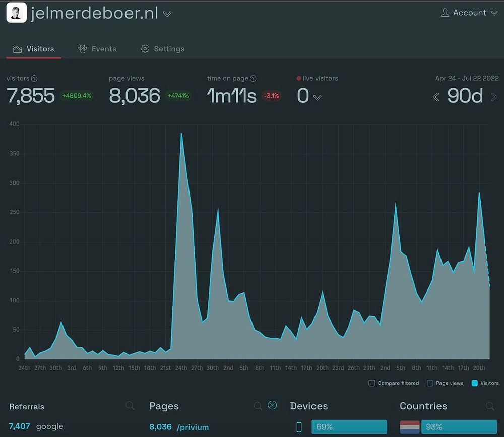Click the help icon next to visitors
The width and height of the screenshot is (504, 437).
click(x=34, y=79)
